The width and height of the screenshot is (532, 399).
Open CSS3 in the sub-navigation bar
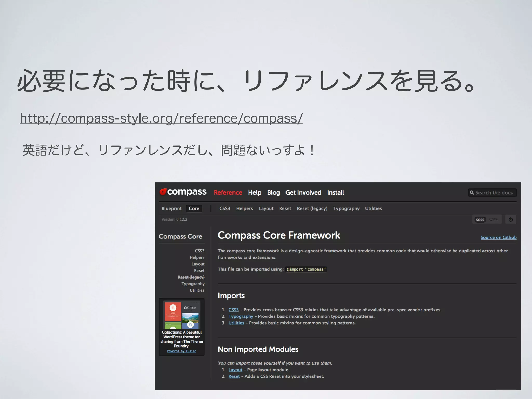[x=225, y=208]
